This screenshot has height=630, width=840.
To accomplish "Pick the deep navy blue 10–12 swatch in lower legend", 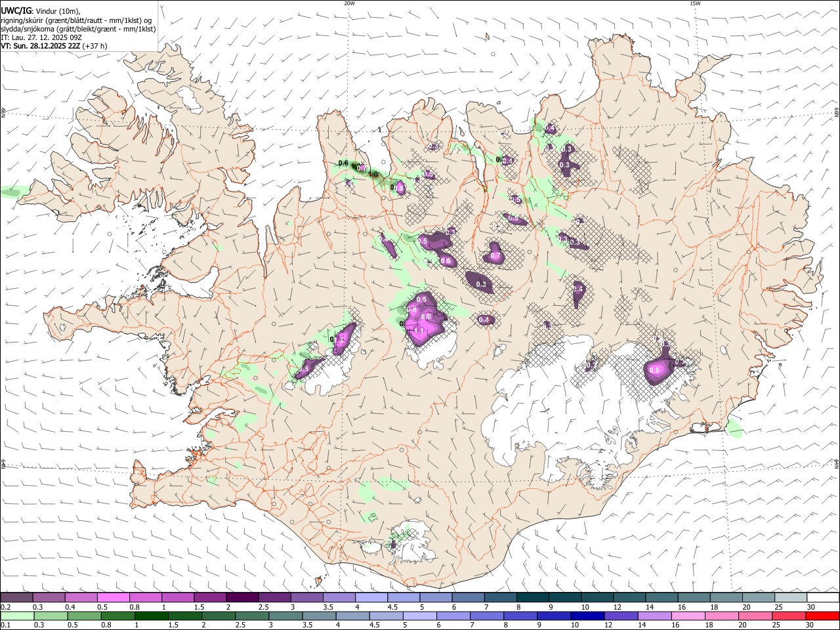I will click(587, 616).
